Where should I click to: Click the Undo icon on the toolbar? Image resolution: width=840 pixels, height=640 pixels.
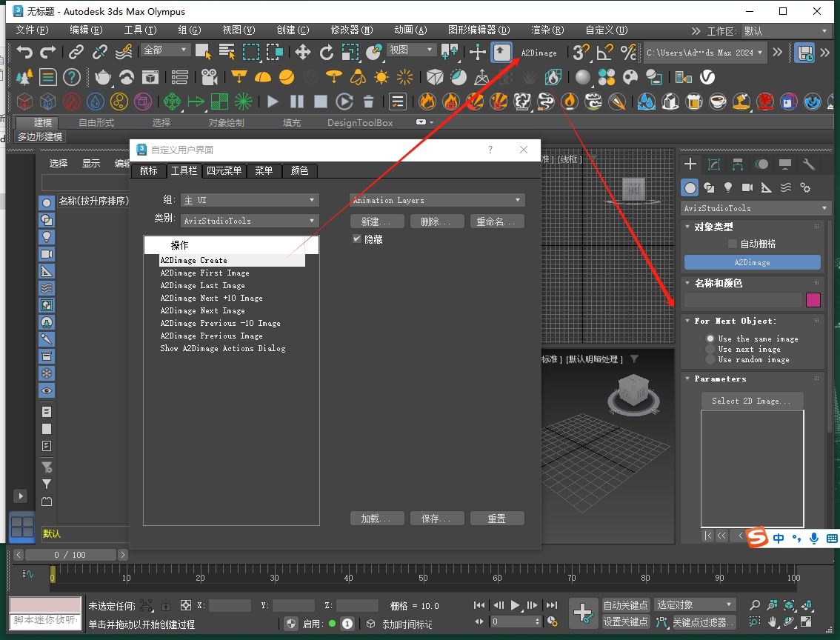pyautogui.click(x=24, y=52)
